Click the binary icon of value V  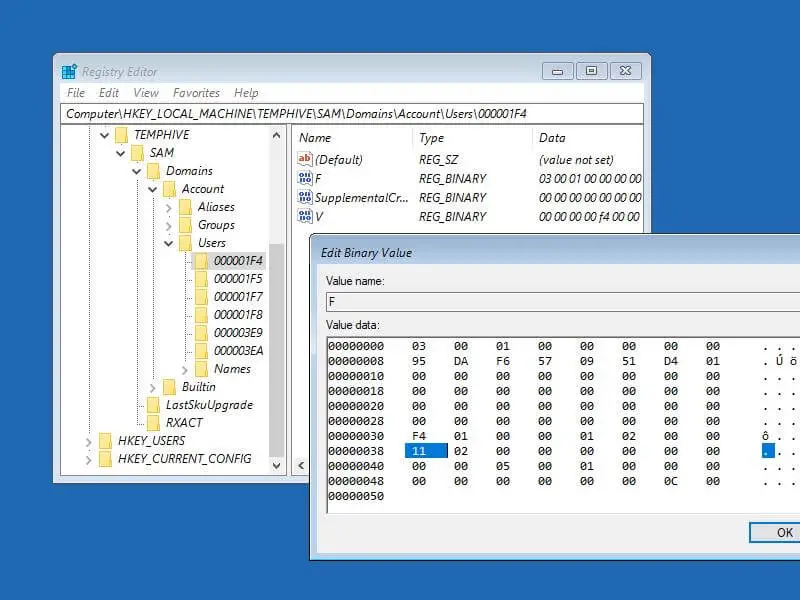click(x=305, y=216)
